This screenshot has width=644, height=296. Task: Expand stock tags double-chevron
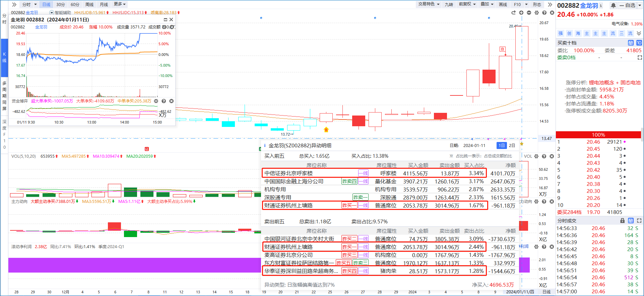pyautogui.click(x=639, y=33)
